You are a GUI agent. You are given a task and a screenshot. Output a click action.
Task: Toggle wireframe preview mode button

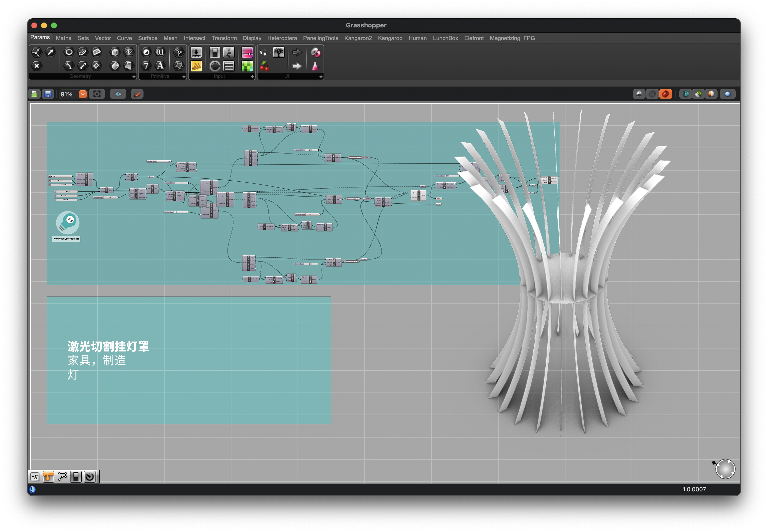coord(652,94)
